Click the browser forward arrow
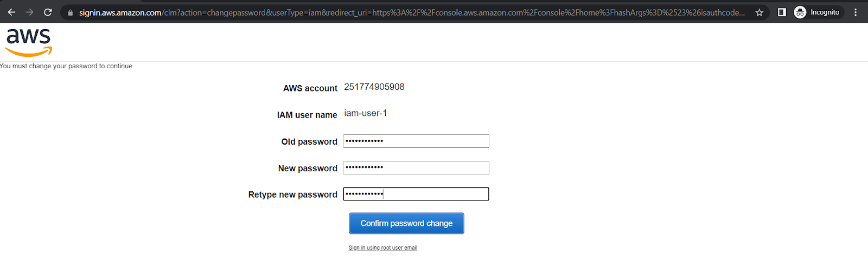 [x=30, y=12]
